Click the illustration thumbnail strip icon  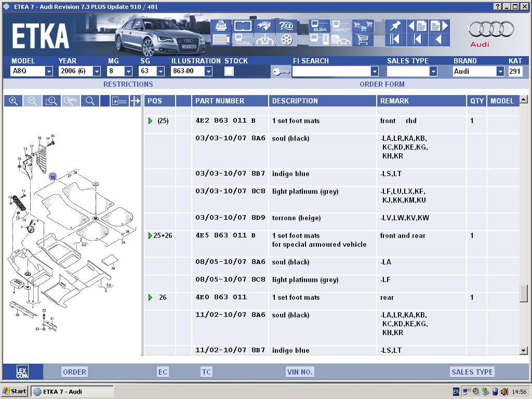tap(119, 101)
